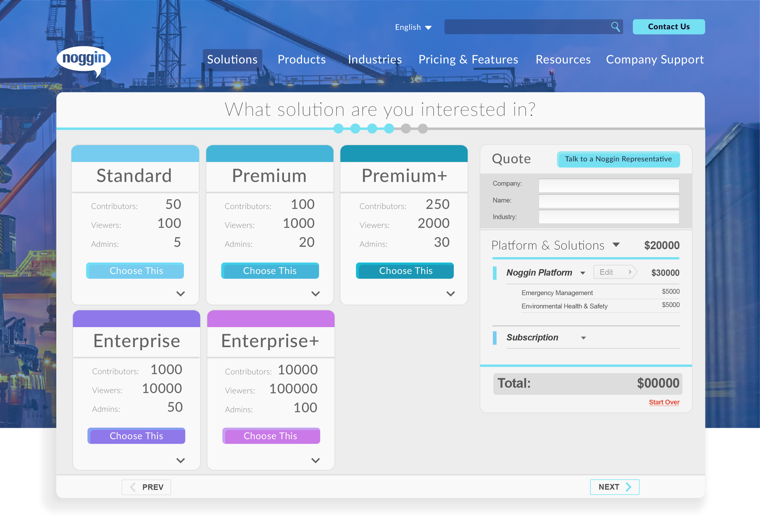Open the Edit arrow next to Noggin Platform
Image resolution: width=760 pixels, height=532 pixels.
630,272
